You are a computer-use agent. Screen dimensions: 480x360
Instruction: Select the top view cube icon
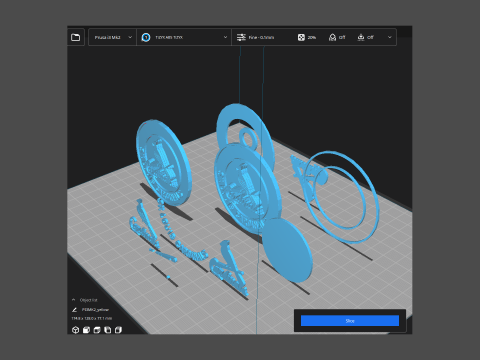[x=97, y=330]
